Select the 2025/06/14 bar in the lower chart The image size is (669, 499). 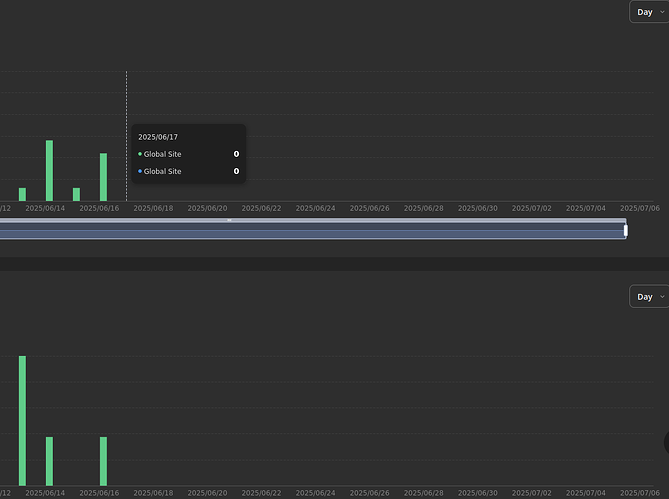tap(49, 461)
